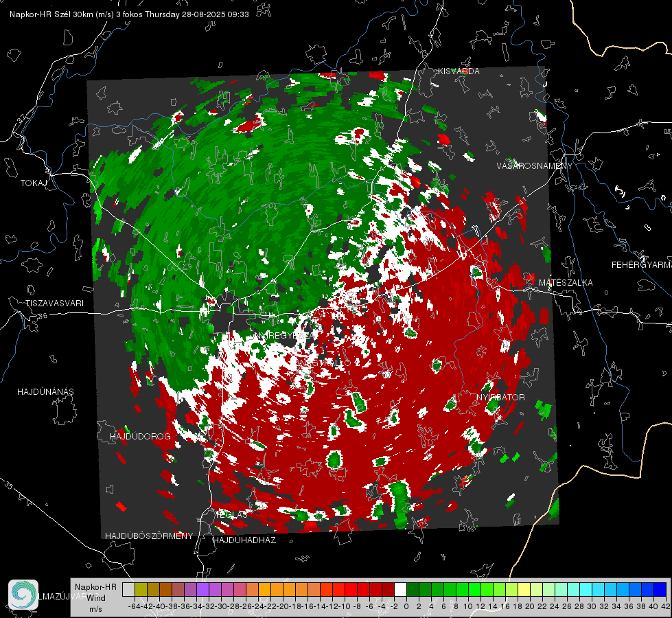Select the deep blue swatch between 40 and 42
This screenshot has height=618, width=672.
[x=660, y=589]
